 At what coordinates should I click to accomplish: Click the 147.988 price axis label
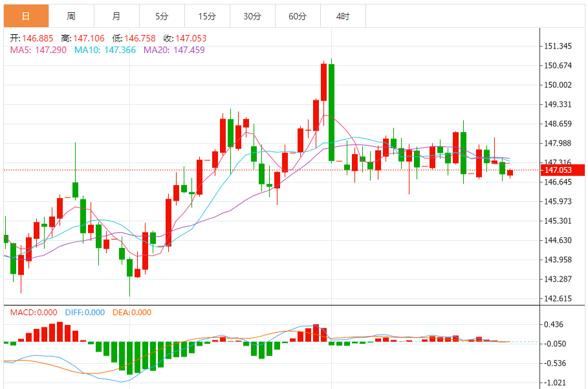click(558, 143)
